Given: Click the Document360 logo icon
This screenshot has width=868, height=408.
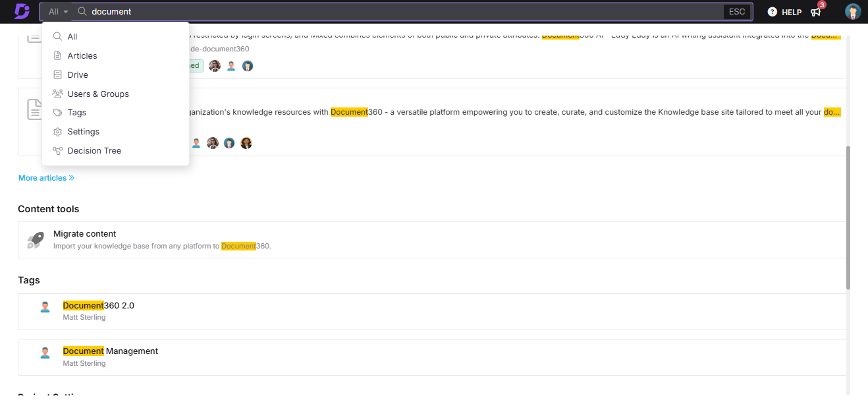Looking at the screenshot, I should 22,11.
